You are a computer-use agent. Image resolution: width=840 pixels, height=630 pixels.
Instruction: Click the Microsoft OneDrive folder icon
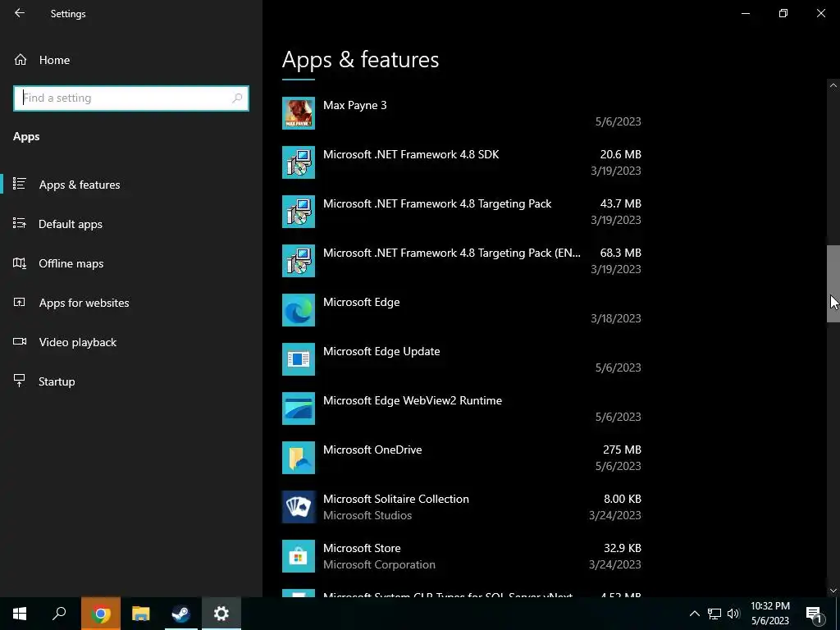pos(299,458)
